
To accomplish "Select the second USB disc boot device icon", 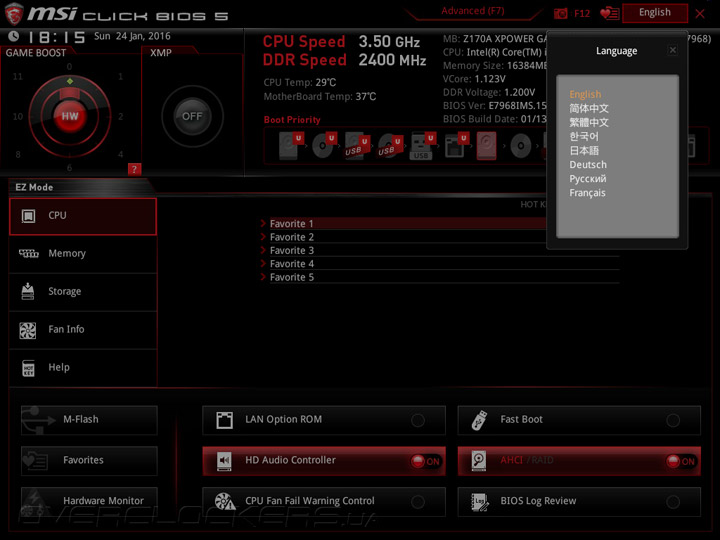I will [x=390, y=146].
